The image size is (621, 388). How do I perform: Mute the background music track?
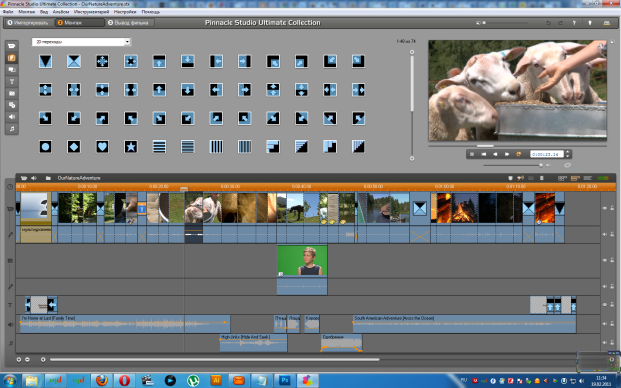point(605,342)
